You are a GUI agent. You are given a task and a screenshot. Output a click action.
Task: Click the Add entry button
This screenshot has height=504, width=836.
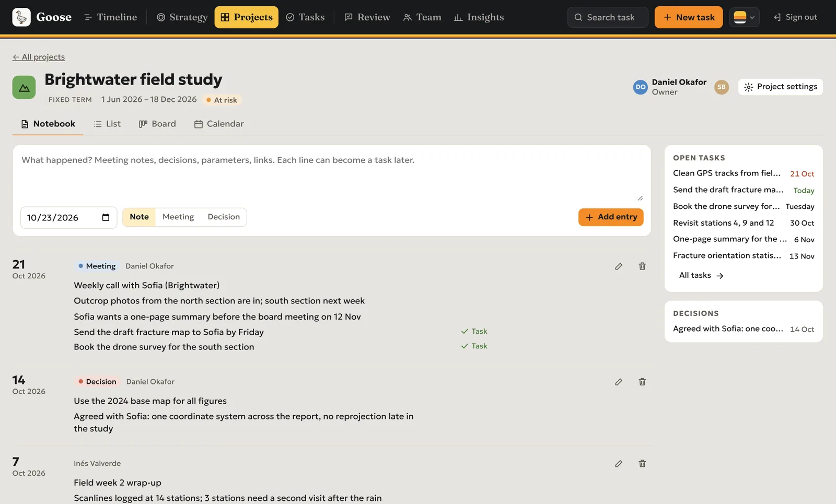[x=611, y=217]
